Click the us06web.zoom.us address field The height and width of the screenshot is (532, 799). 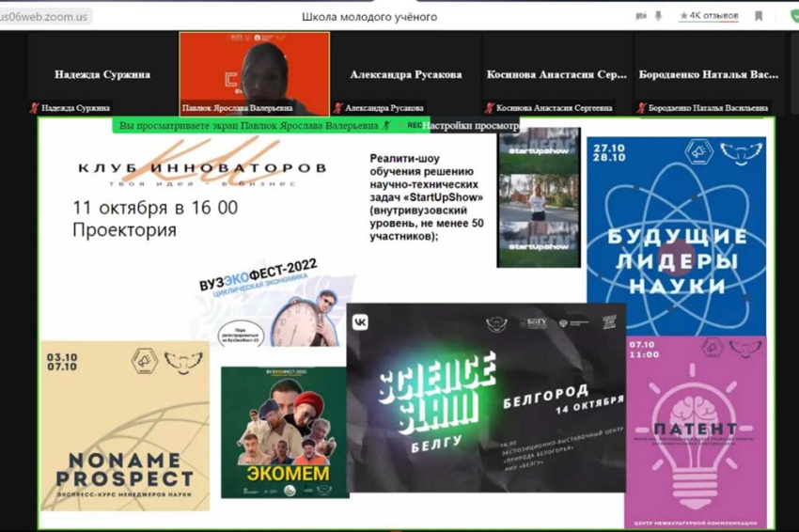(x=45, y=16)
